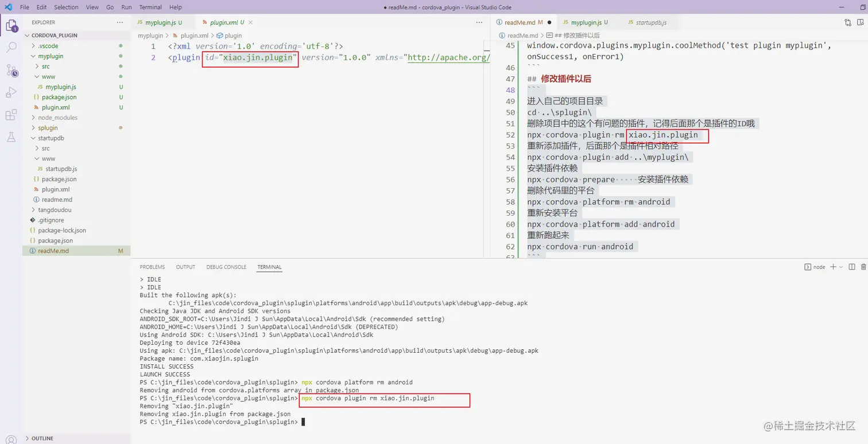Open left editor group more actions ellipsis

tap(479, 22)
